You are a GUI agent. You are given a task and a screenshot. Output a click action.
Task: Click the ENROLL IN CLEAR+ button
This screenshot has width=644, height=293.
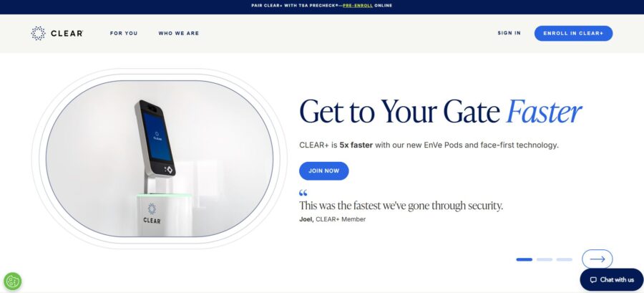click(573, 33)
